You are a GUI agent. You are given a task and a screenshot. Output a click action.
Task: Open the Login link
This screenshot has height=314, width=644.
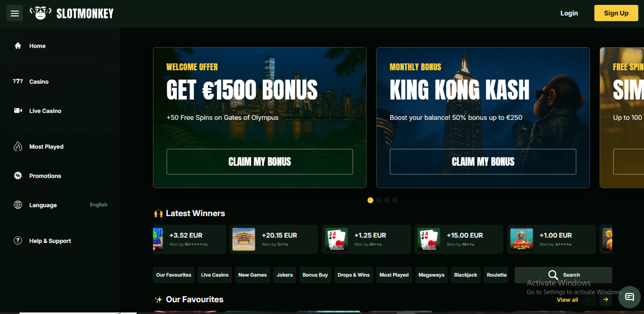click(x=569, y=13)
